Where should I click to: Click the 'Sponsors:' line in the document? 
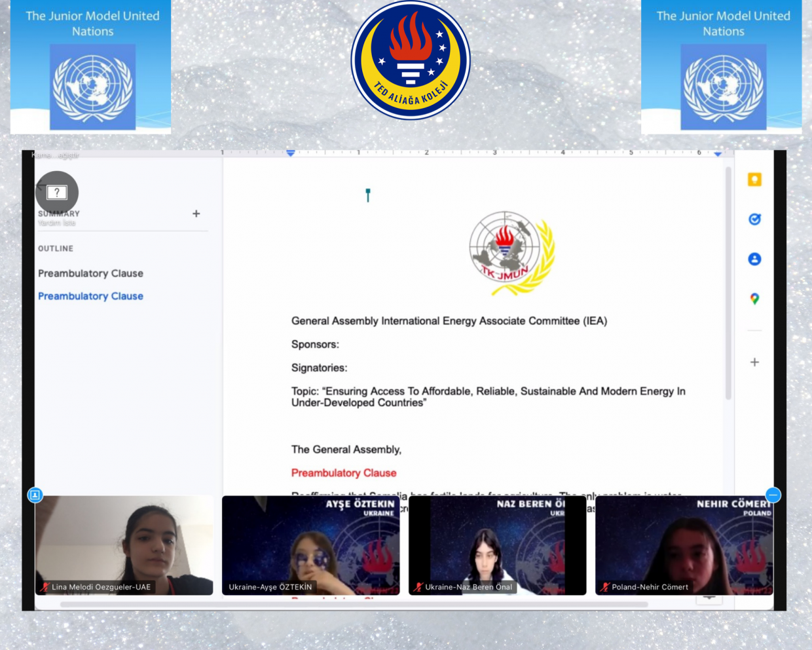click(315, 345)
